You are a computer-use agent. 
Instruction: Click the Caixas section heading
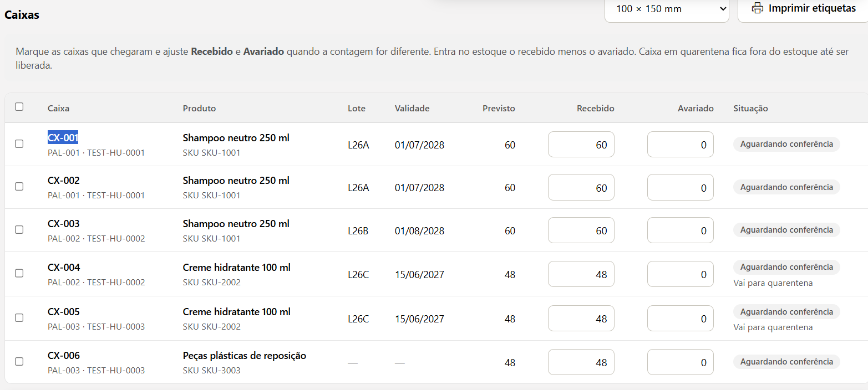pos(22,15)
